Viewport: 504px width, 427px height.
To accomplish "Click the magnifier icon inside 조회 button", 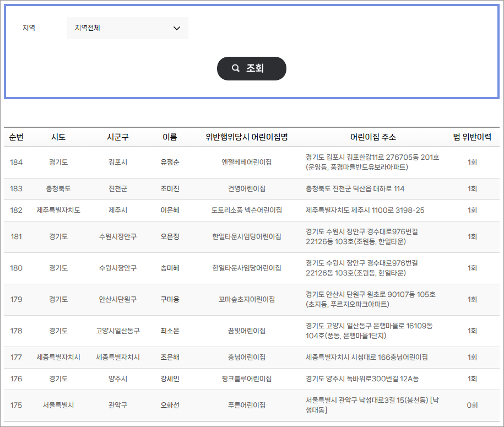I will [x=235, y=68].
